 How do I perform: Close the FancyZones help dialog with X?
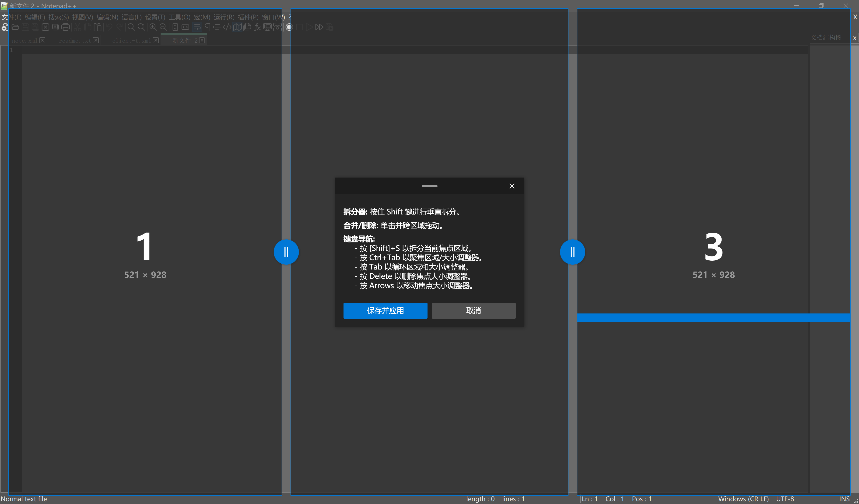(x=512, y=186)
